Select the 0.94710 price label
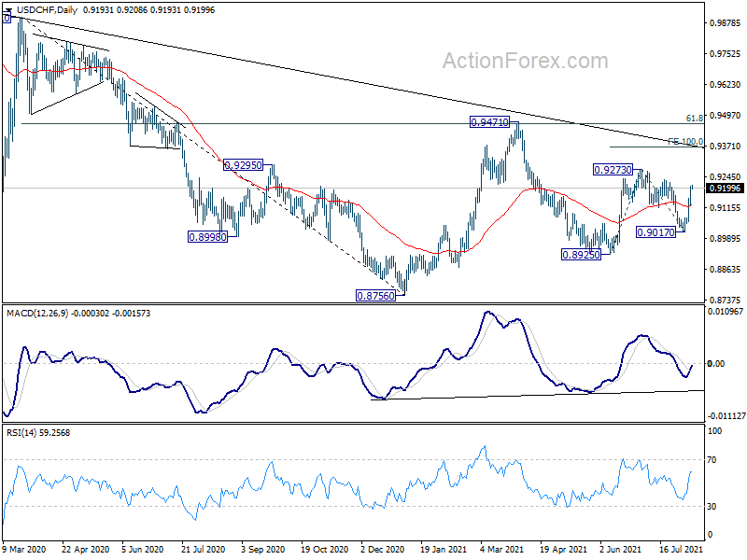The width and height of the screenshot is (747, 560). tap(489, 122)
